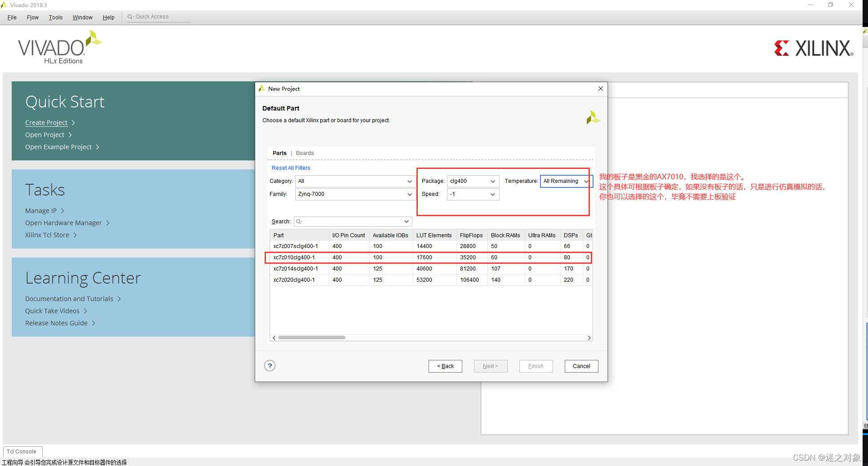Close the Vivado main window
868x466 pixels.
[851, 5]
